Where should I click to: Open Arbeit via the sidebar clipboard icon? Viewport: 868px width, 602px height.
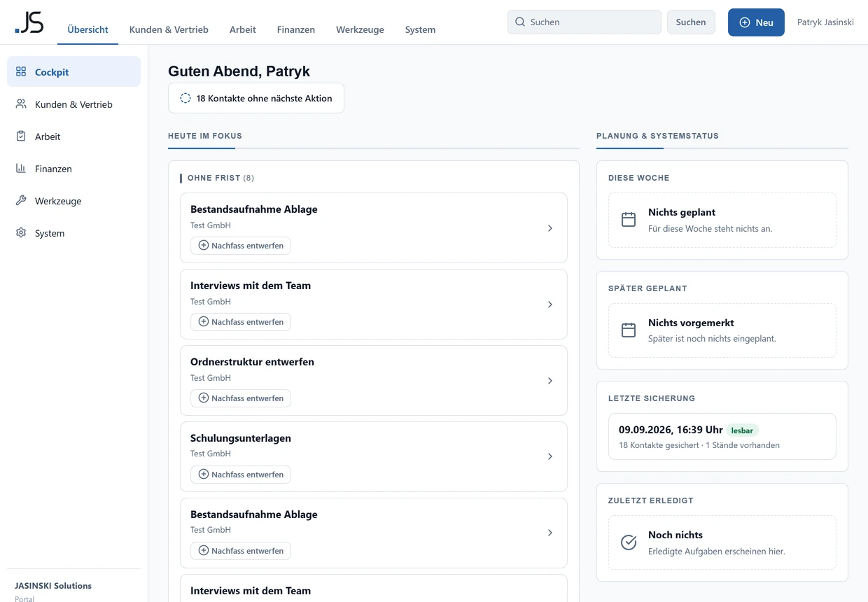coord(21,136)
